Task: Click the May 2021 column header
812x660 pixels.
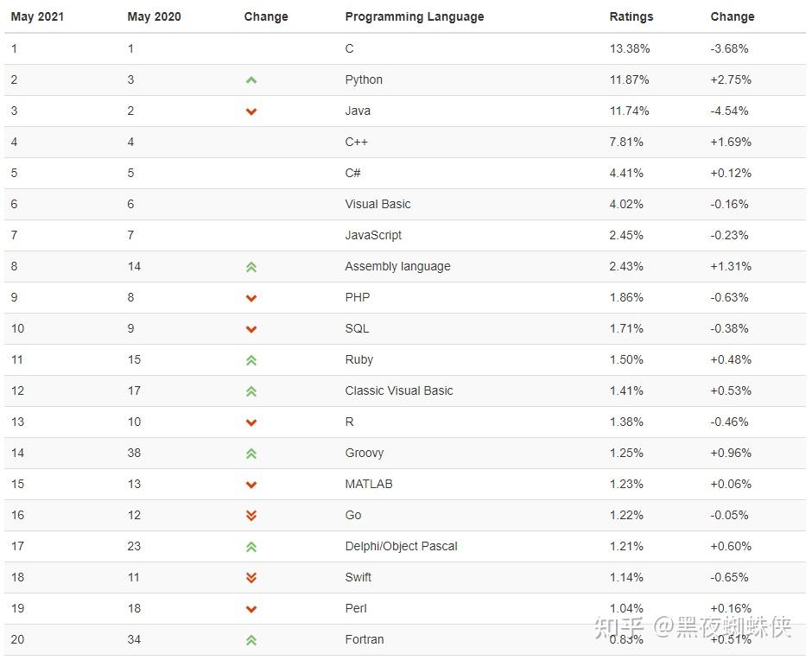Action: point(37,16)
